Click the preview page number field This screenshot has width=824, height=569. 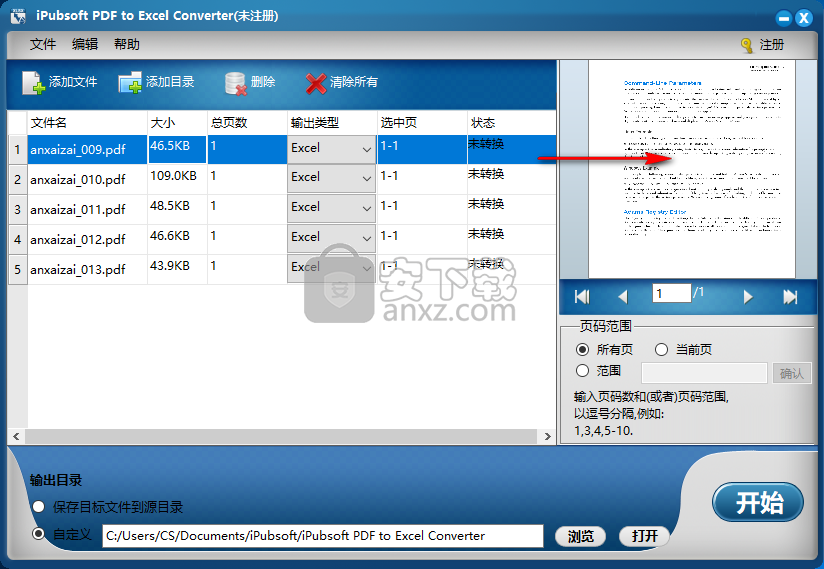(672, 293)
